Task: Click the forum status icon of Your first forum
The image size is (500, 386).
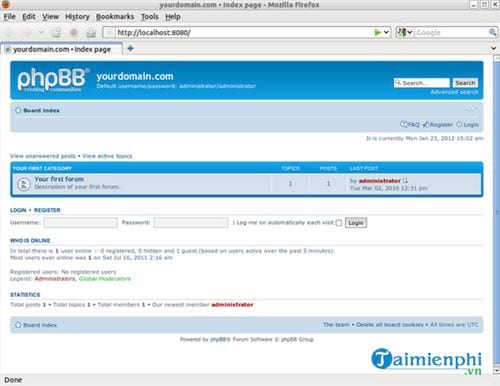Action: 24,184
